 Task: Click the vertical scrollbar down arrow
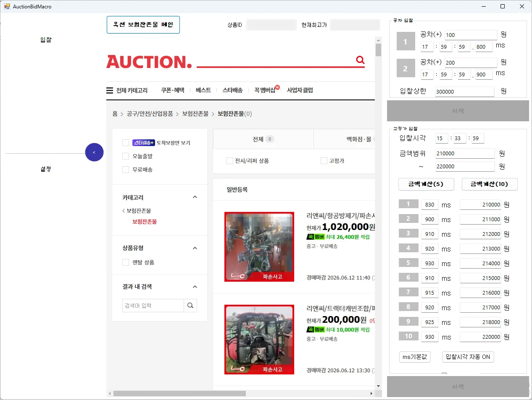pos(378,386)
